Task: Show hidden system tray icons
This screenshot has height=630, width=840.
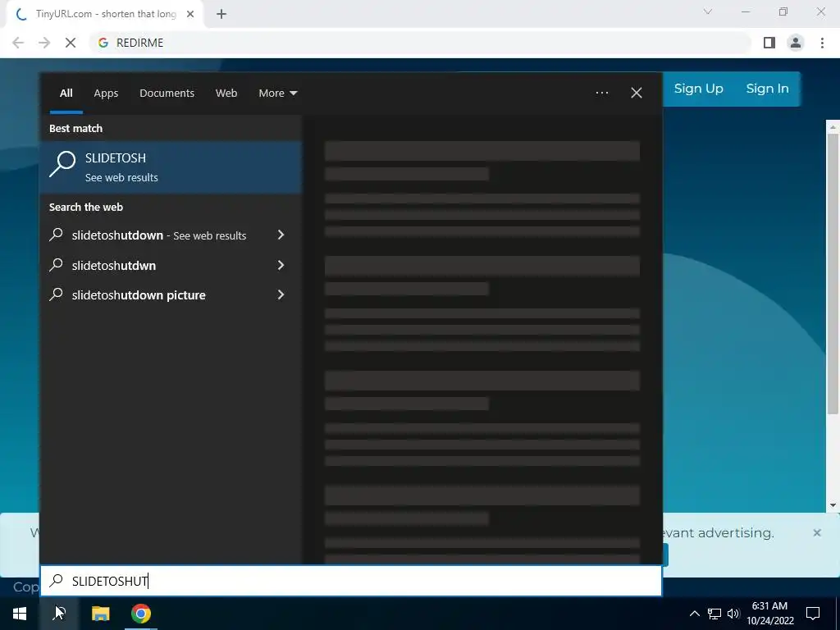Action: [694, 614]
